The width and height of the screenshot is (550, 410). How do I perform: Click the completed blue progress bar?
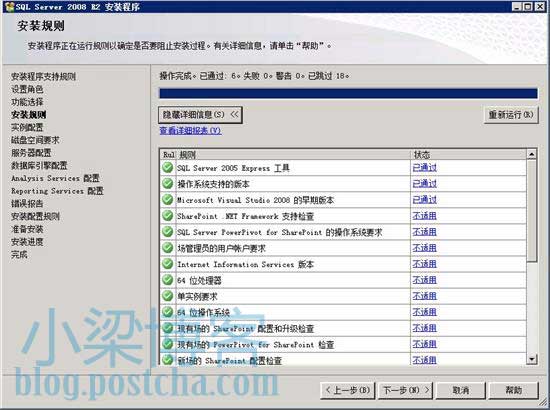click(x=348, y=93)
